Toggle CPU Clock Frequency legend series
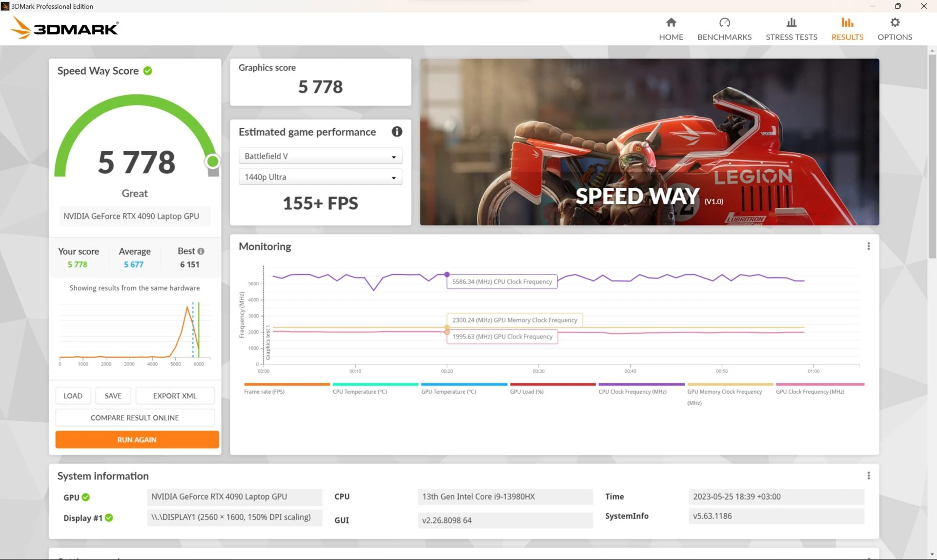Image resolution: width=937 pixels, height=560 pixels. coord(641,389)
